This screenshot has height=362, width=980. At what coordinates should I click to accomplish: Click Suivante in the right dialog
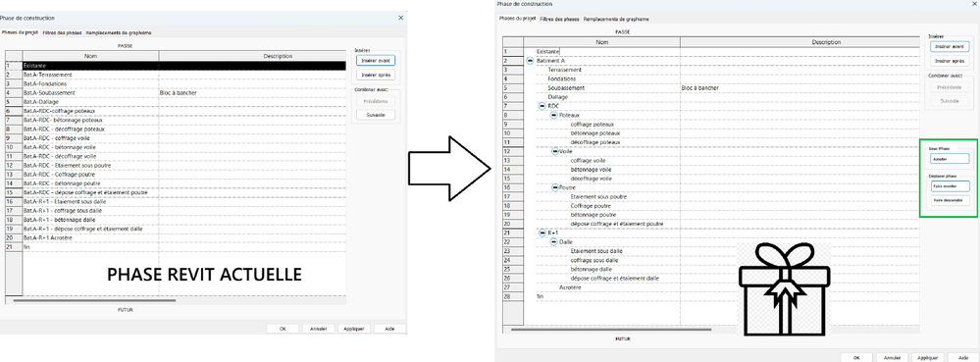[x=950, y=101]
